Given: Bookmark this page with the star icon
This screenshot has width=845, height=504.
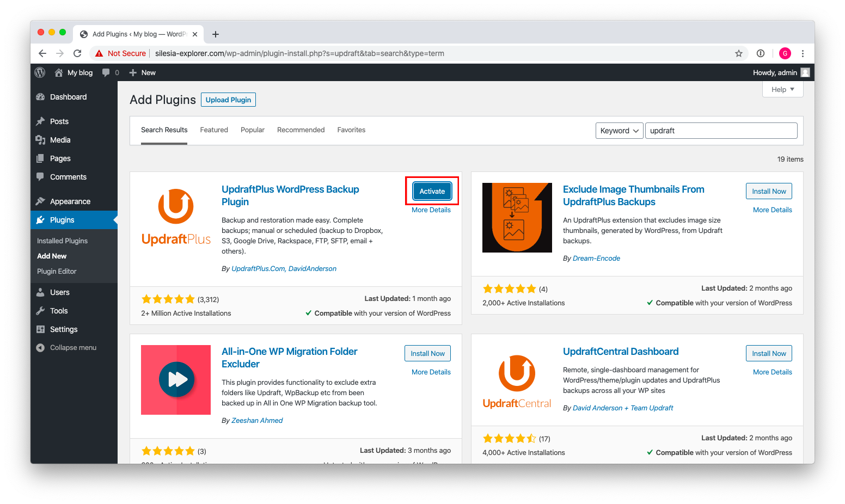Looking at the screenshot, I should [x=739, y=53].
